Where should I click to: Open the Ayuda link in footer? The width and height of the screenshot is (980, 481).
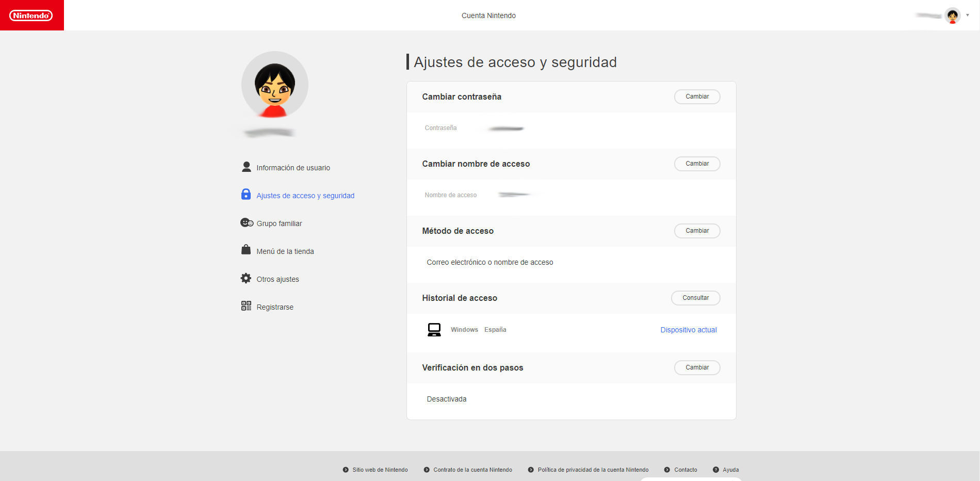(x=730, y=470)
